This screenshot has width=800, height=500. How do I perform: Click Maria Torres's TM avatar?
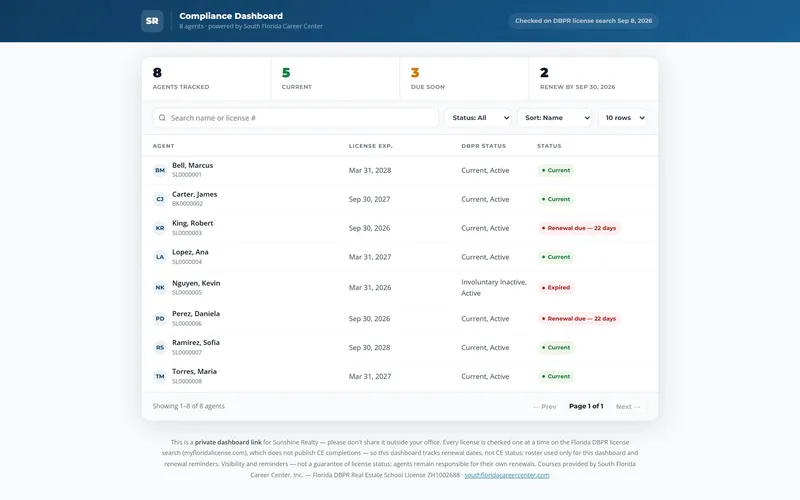[160, 377]
